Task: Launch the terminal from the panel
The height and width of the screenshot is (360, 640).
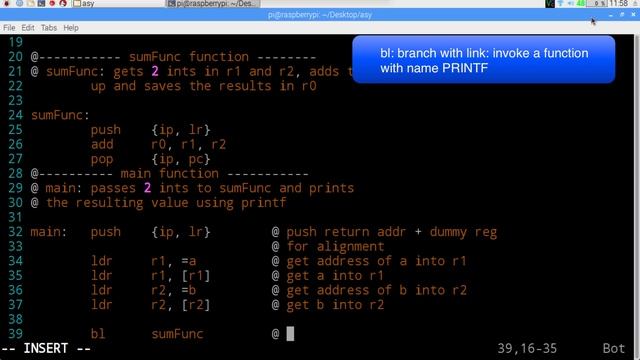Action: (x=41, y=3)
